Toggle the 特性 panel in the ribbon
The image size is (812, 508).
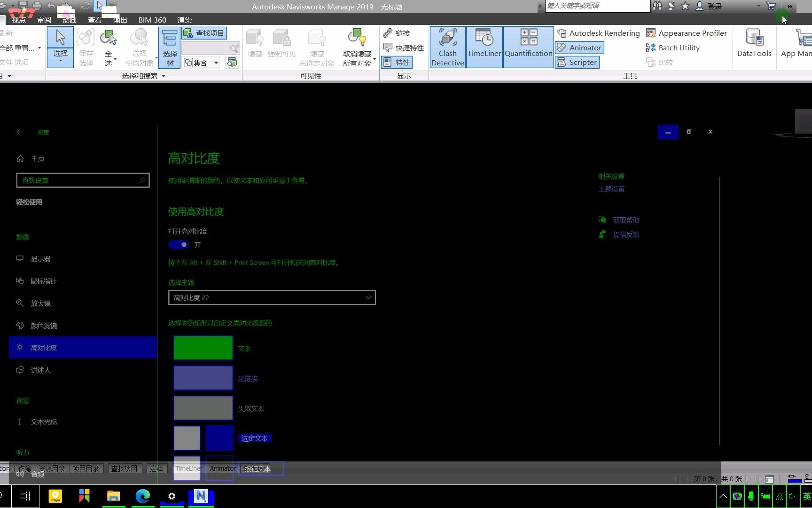point(397,62)
